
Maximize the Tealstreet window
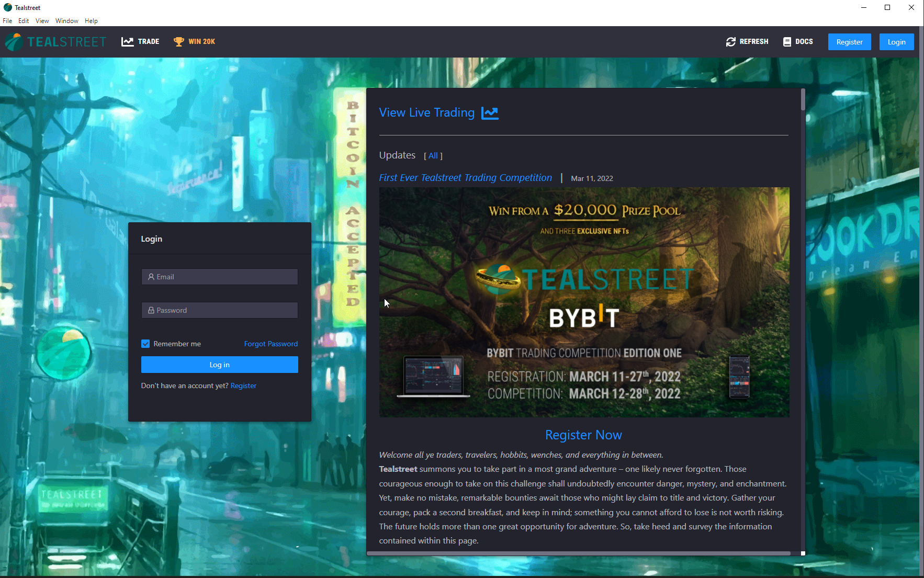887,7
